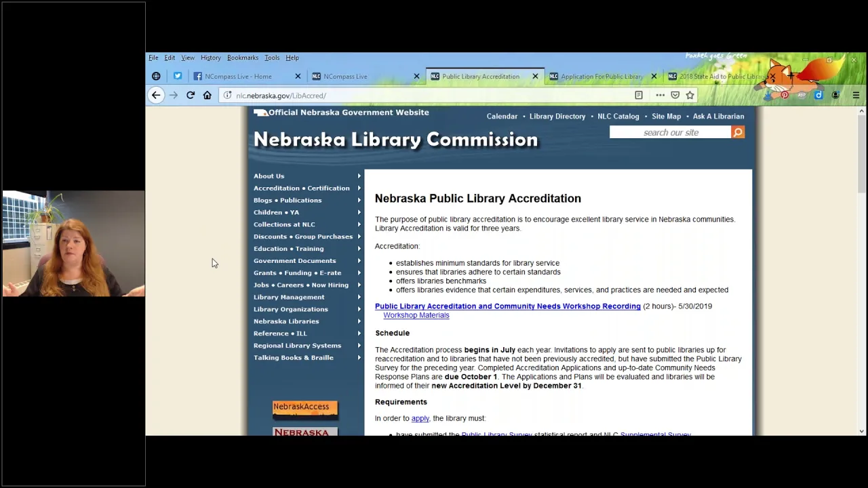Expand Accreditation • Certification submenu arrow
This screenshot has width=868, height=488.
click(359, 188)
